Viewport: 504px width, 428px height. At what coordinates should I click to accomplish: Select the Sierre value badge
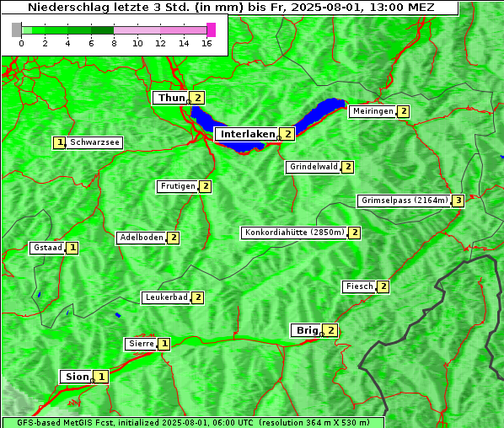[164, 344]
